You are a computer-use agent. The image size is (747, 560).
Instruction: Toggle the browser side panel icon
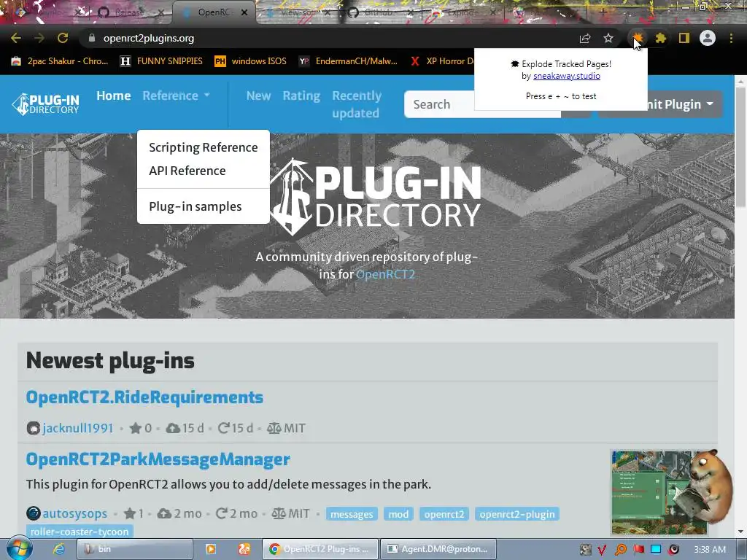tap(684, 38)
